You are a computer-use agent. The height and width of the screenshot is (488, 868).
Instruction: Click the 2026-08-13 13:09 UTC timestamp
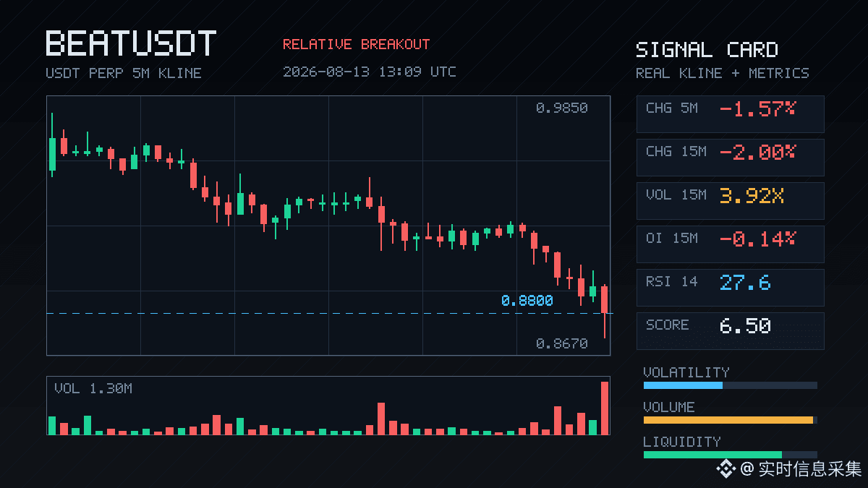(370, 72)
